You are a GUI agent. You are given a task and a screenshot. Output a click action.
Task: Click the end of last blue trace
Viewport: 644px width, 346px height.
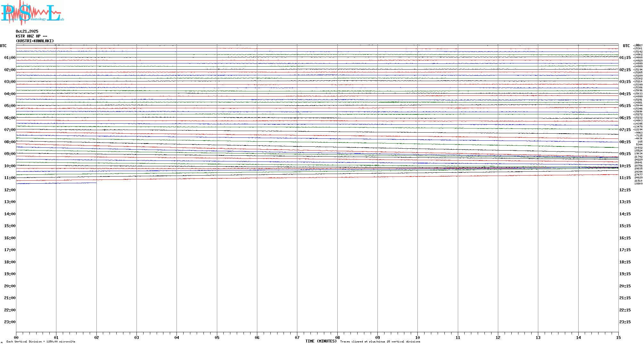point(96,183)
